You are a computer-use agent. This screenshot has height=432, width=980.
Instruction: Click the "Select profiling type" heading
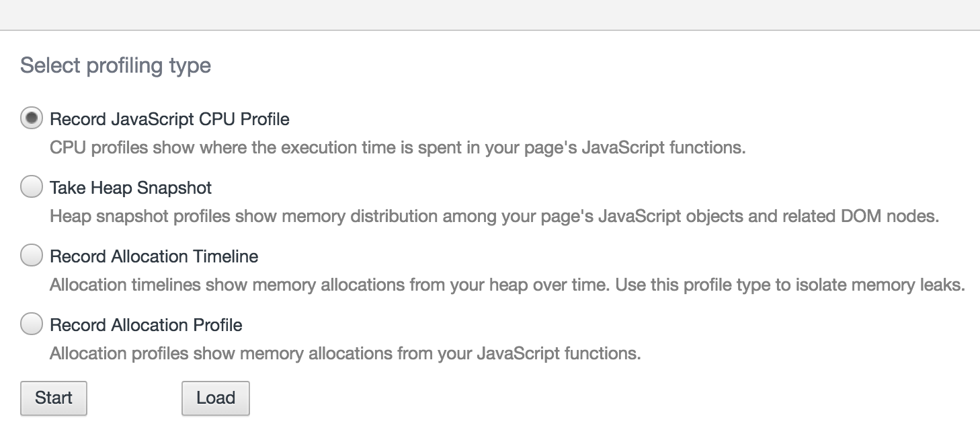116,66
